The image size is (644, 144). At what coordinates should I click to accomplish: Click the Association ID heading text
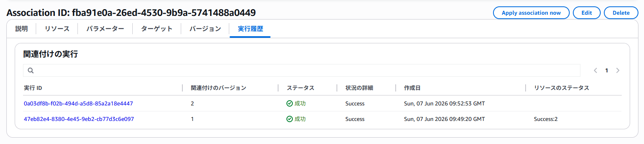(x=131, y=13)
